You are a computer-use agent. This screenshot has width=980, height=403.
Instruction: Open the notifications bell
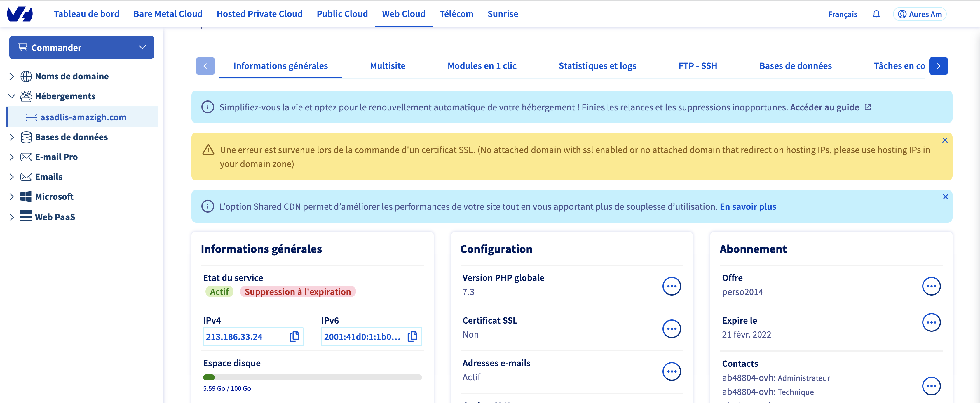[x=876, y=14]
